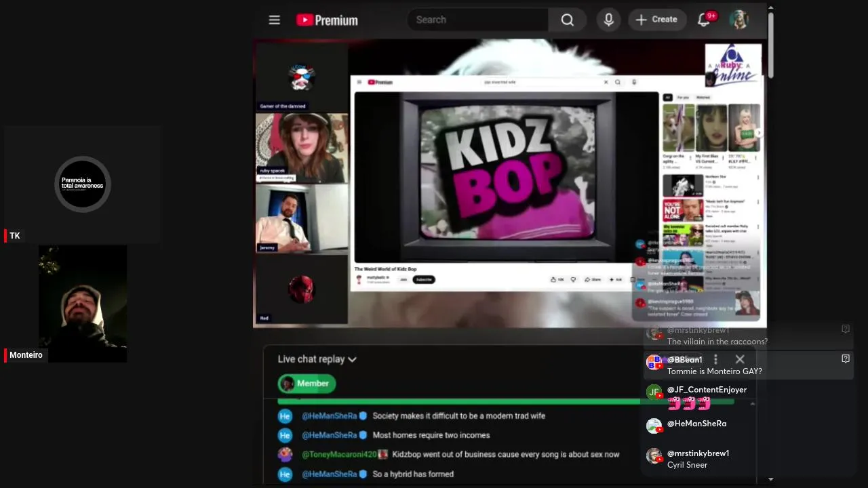Image resolution: width=868 pixels, height=488 pixels.
Task: Dismiss the @BBean1 message with X
Action: tap(740, 359)
